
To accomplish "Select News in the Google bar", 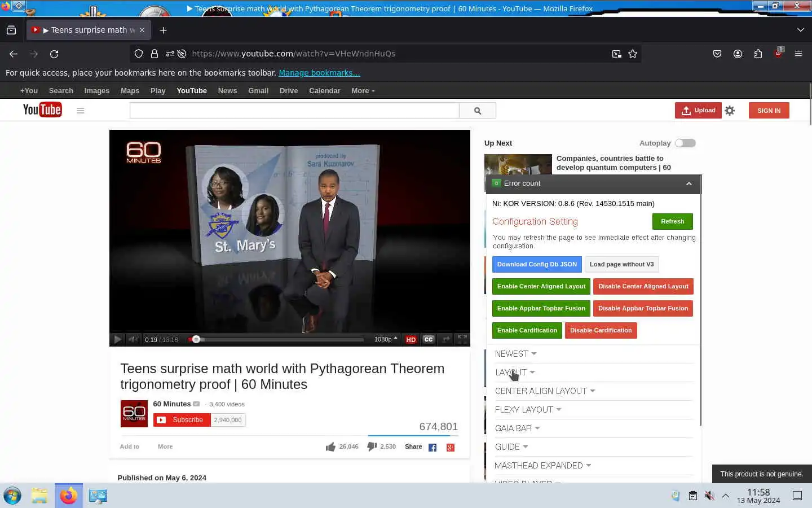I will (227, 90).
